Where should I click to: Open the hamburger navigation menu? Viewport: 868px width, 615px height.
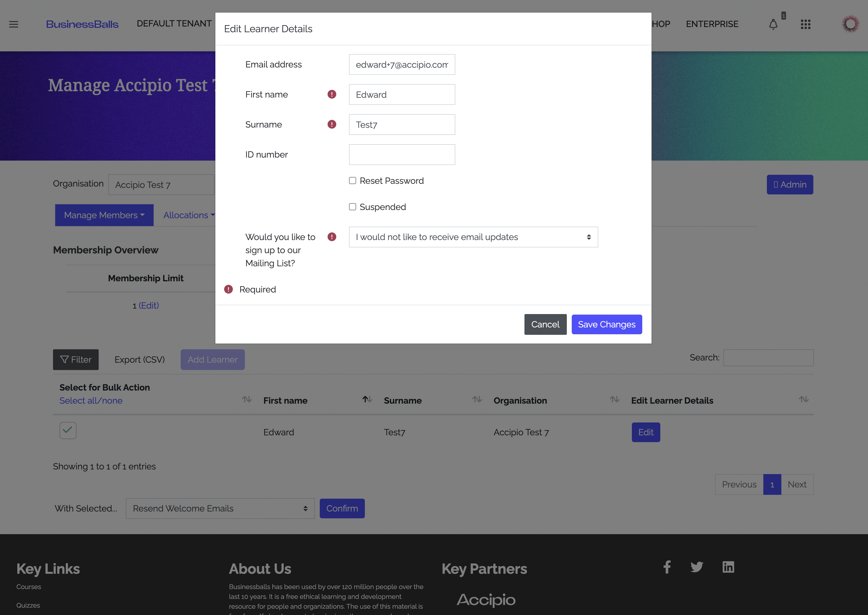(x=14, y=24)
